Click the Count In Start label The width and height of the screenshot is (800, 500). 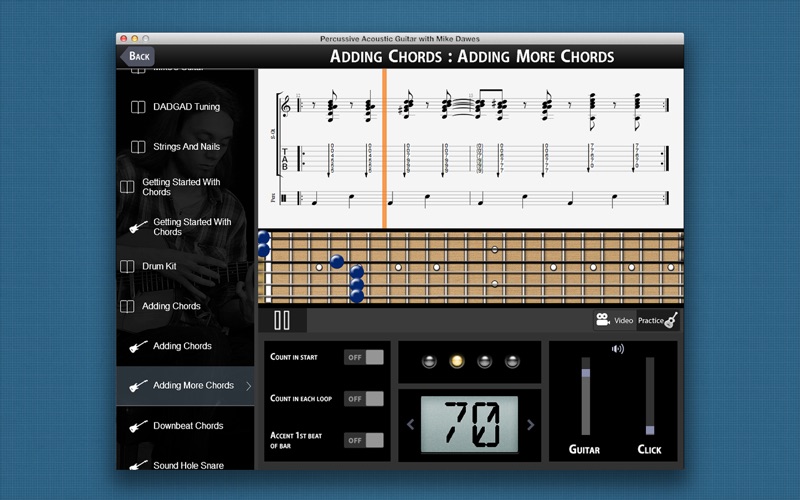[294, 357]
